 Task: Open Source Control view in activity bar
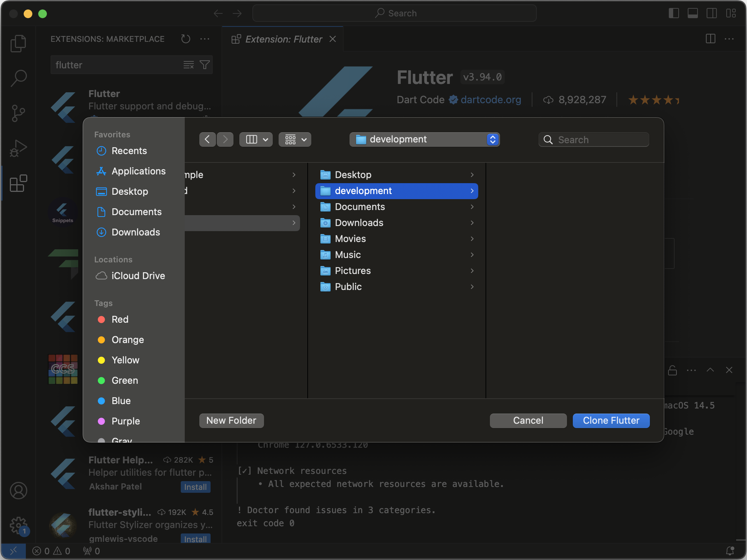(18, 113)
